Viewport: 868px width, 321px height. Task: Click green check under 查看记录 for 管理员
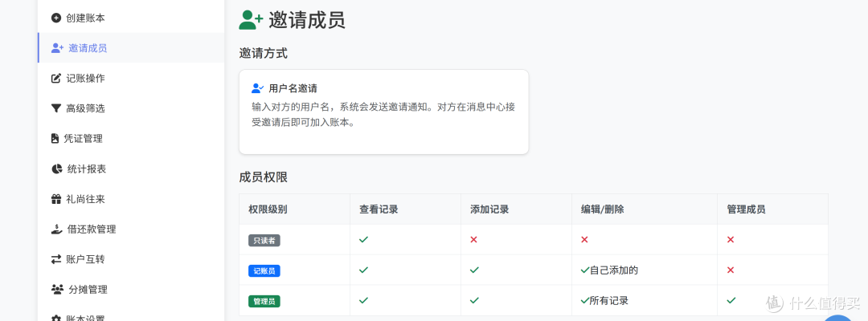pyautogui.click(x=364, y=301)
